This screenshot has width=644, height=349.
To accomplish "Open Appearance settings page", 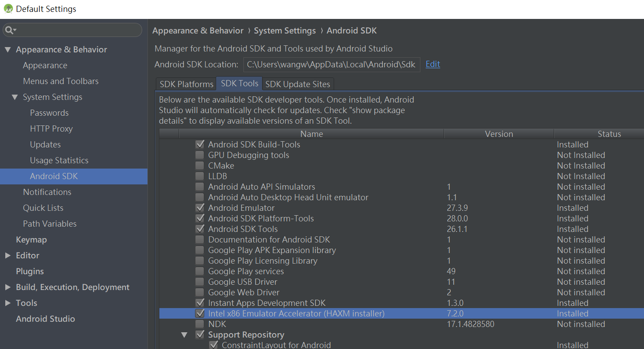I will pyautogui.click(x=45, y=65).
